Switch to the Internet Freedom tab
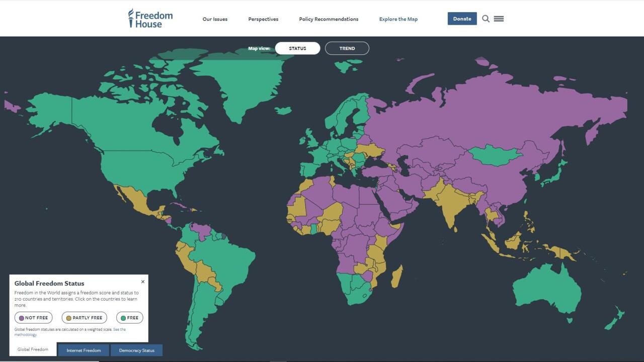Screen dimensions: 644x362 click(84, 350)
